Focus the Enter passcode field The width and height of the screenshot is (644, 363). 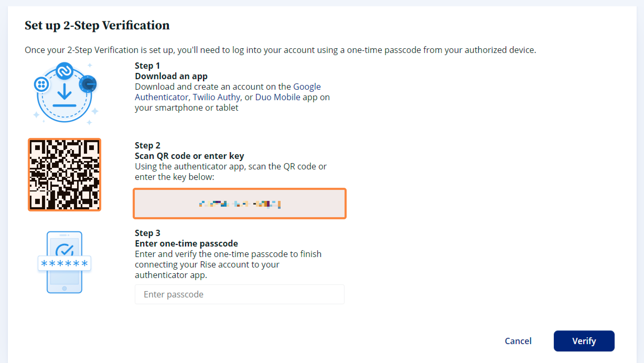(x=240, y=294)
